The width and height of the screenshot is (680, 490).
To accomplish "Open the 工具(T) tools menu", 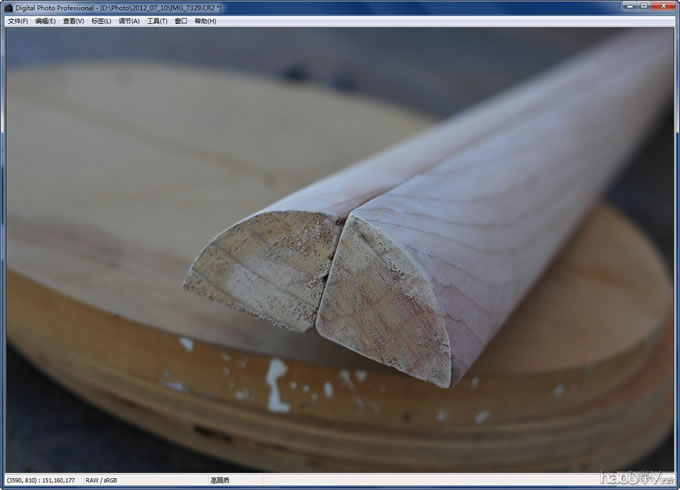I will 157,20.
